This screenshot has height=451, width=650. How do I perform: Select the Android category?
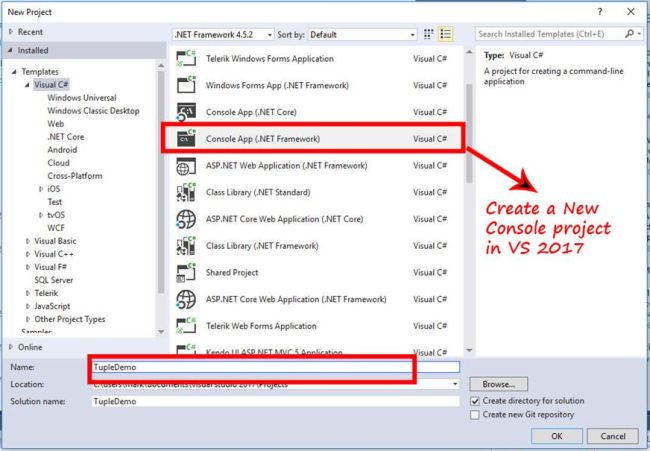pyautogui.click(x=62, y=150)
